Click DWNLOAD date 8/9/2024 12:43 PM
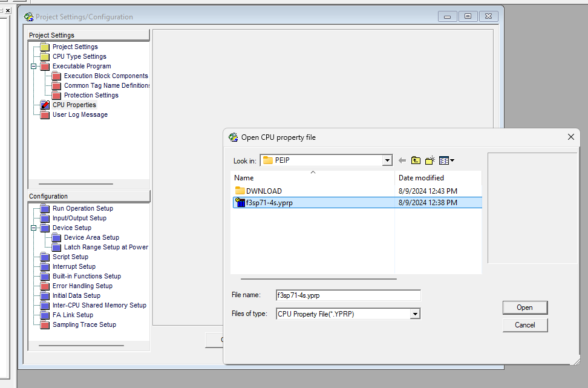The height and width of the screenshot is (388, 588). (x=428, y=191)
